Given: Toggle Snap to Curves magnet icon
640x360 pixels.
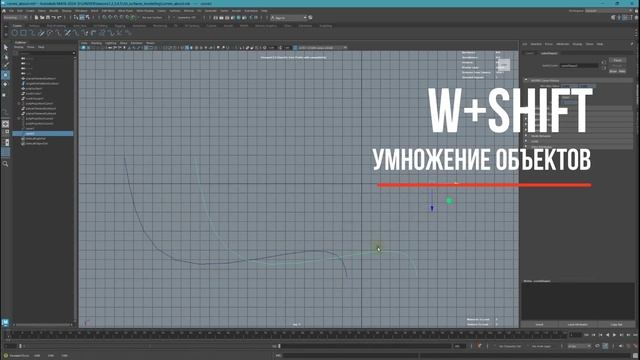Looking at the screenshot, I should click(110, 18).
